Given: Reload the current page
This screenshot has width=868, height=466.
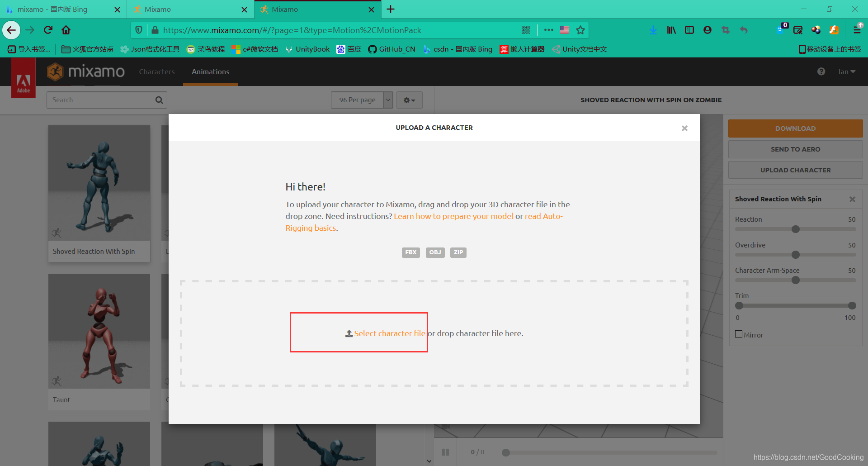Looking at the screenshot, I should click(x=48, y=30).
